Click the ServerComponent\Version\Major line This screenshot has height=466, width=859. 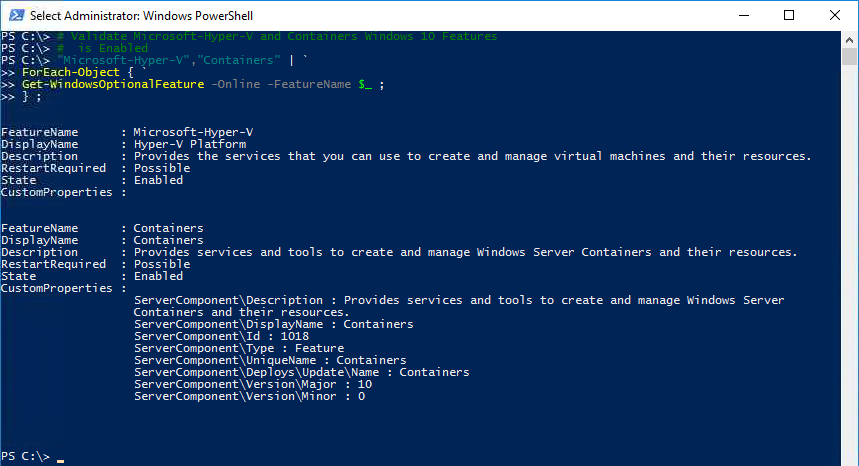pyautogui.click(x=253, y=384)
